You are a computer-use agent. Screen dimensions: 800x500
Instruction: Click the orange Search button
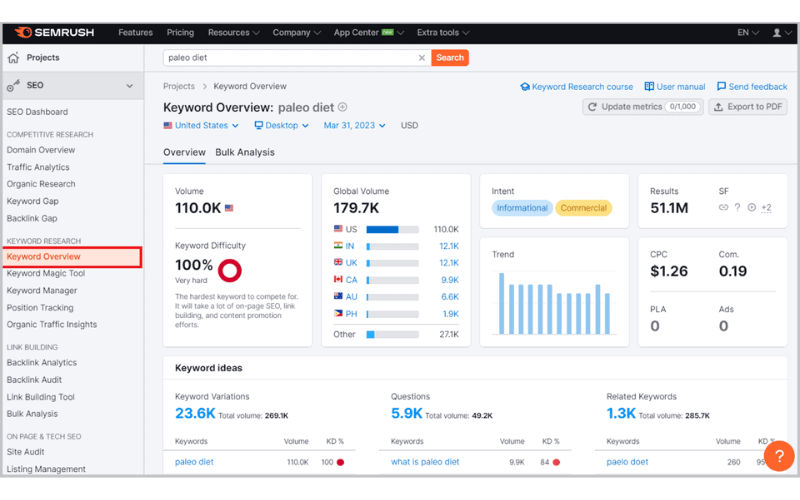click(x=450, y=58)
